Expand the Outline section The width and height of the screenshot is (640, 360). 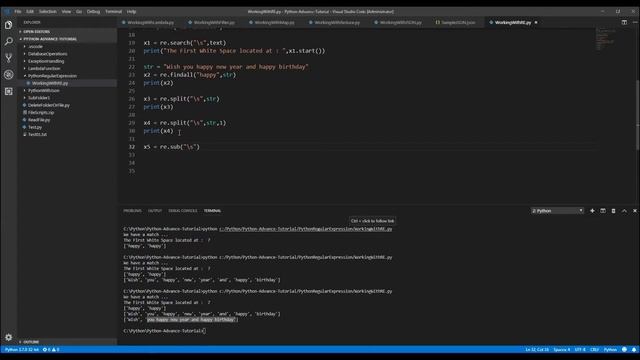click(68, 342)
